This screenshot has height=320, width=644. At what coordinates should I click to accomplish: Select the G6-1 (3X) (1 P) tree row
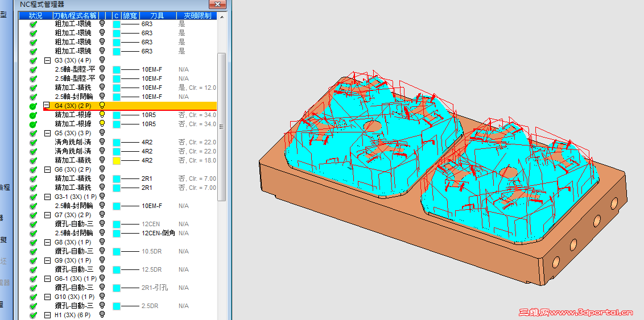point(76,279)
